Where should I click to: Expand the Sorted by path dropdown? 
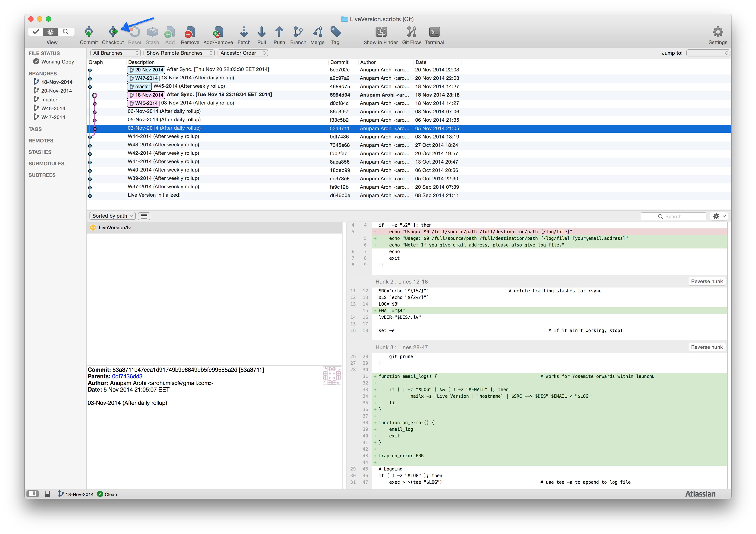pyautogui.click(x=112, y=216)
